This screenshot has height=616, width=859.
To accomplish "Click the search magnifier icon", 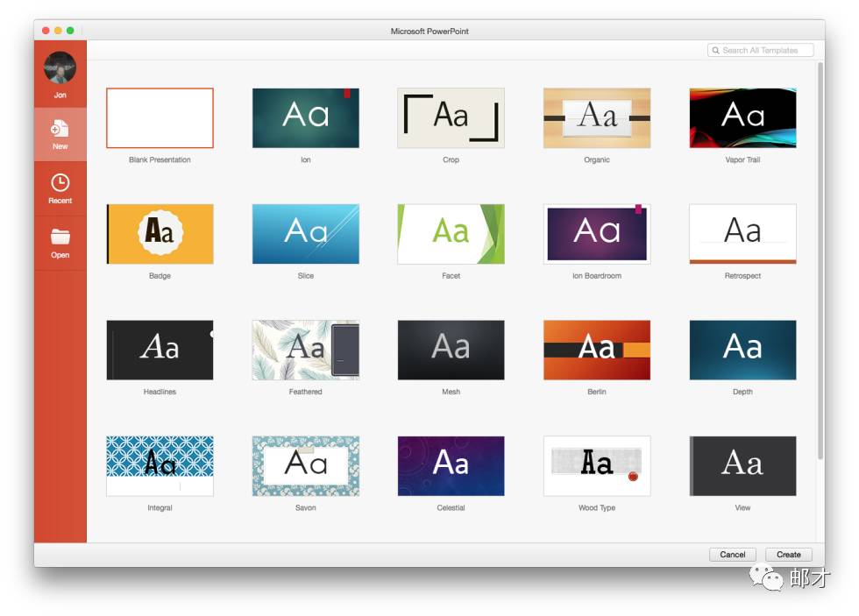I will pyautogui.click(x=716, y=51).
